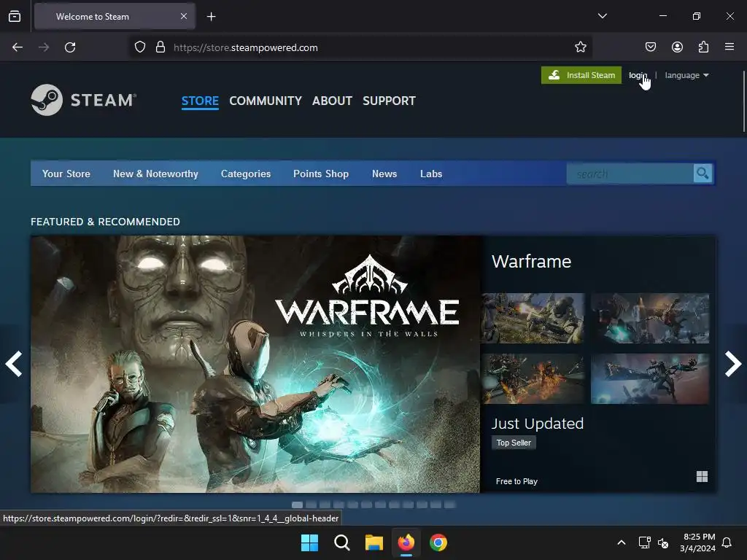The image size is (747, 560).
Task: Open the muted volume tray icon
Action: [662, 542]
